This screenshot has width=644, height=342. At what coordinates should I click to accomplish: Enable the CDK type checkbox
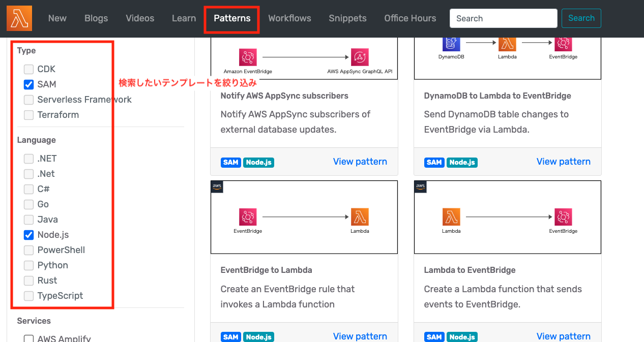[x=29, y=69]
